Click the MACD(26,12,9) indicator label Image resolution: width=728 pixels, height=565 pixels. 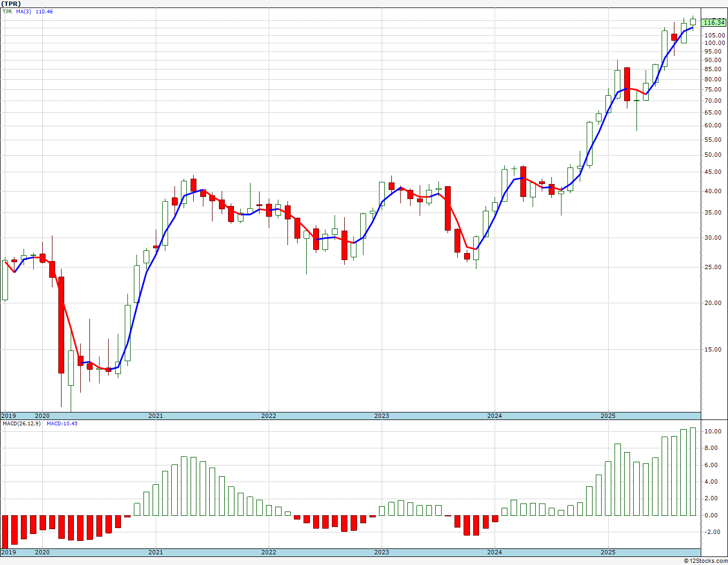21,424
